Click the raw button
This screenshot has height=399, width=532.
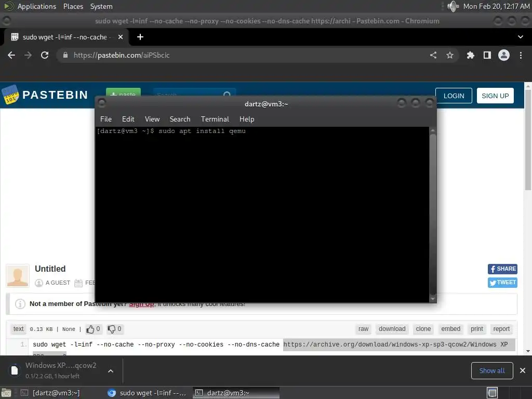click(x=363, y=329)
